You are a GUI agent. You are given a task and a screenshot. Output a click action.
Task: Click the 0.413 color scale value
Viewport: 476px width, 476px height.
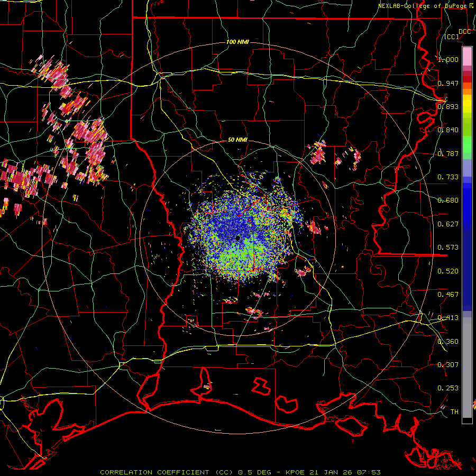pyautogui.click(x=448, y=317)
